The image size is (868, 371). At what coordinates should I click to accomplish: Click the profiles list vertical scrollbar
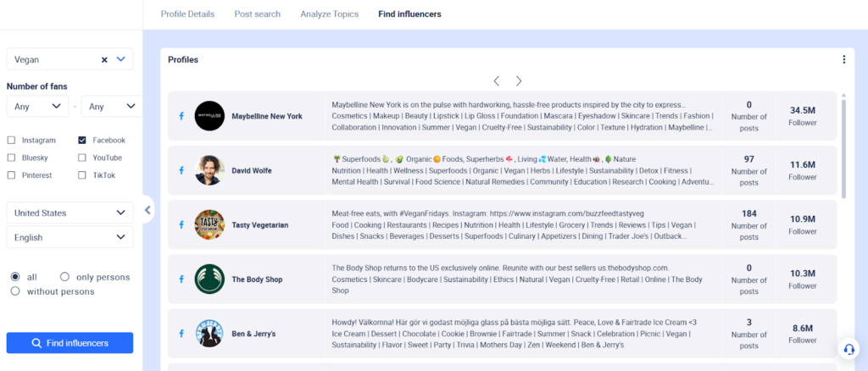coord(843,148)
